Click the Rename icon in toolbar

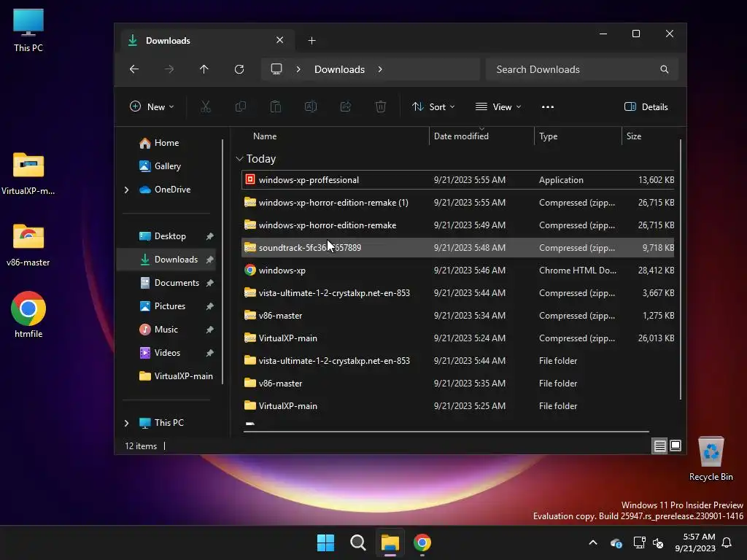[x=311, y=106]
